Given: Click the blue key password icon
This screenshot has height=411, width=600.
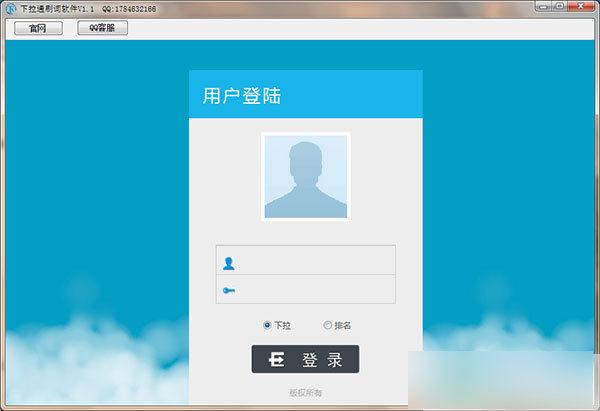Looking at the screenshot, I should tap(229, 290).
